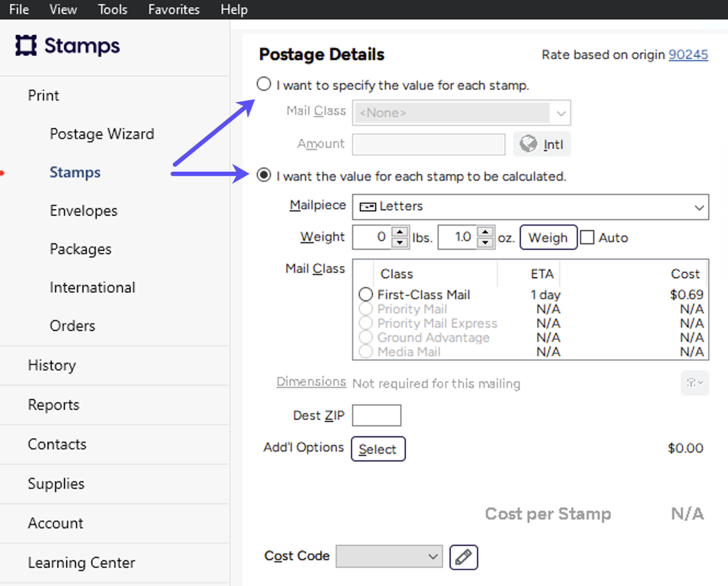The image size is (728, 586).
Task: Click the pounds weight input field
Action: point(372,237)
